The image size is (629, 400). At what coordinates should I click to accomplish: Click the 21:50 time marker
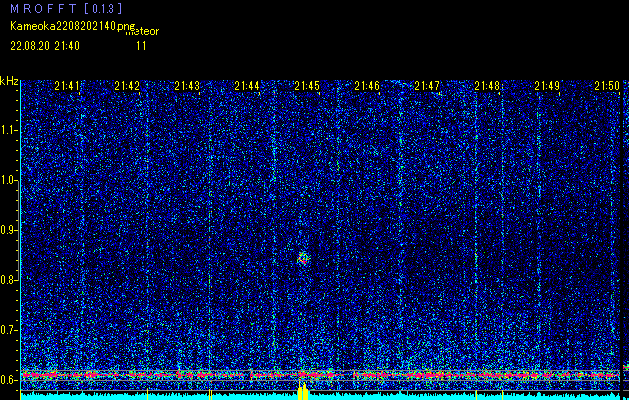607,86
